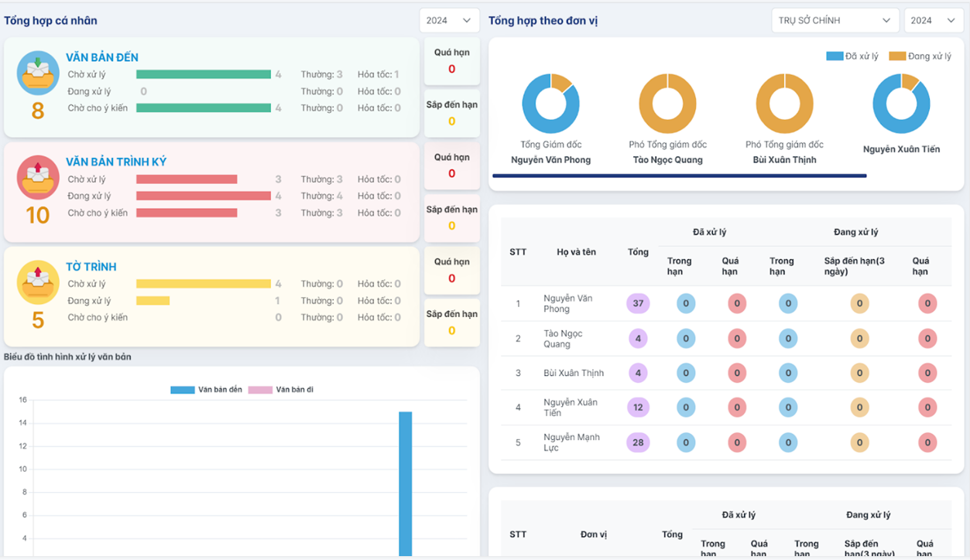Open the VĂN BẢN TRÌNH KÝ section title
970x560 pixels.
[116, 162]
